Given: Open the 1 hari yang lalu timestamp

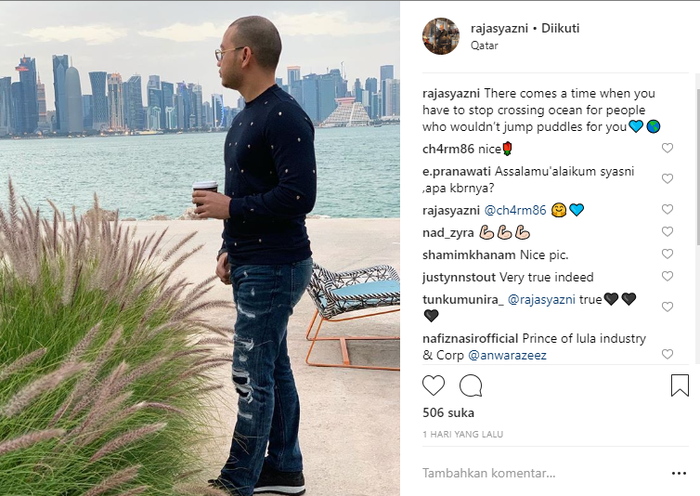Looking at the screenshot, I should click(462, 434).
